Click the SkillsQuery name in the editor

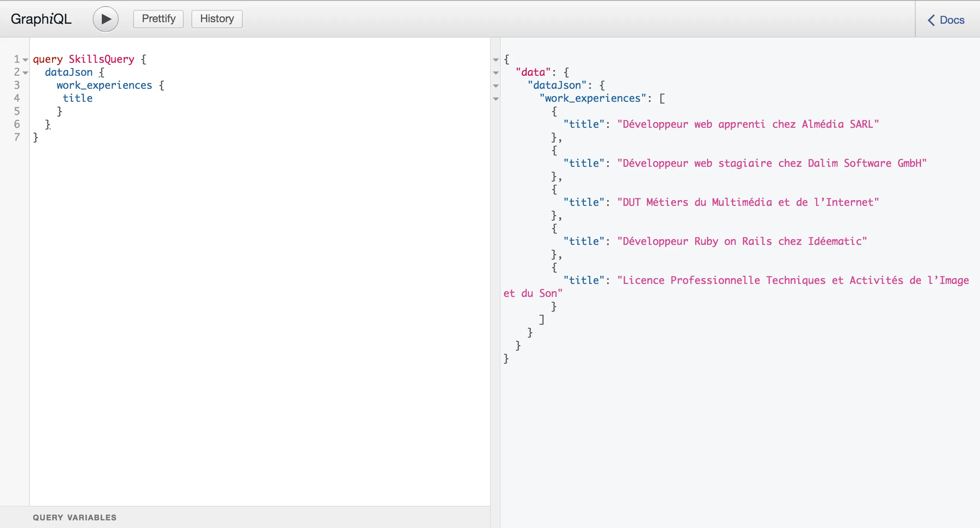click(101, 59)
